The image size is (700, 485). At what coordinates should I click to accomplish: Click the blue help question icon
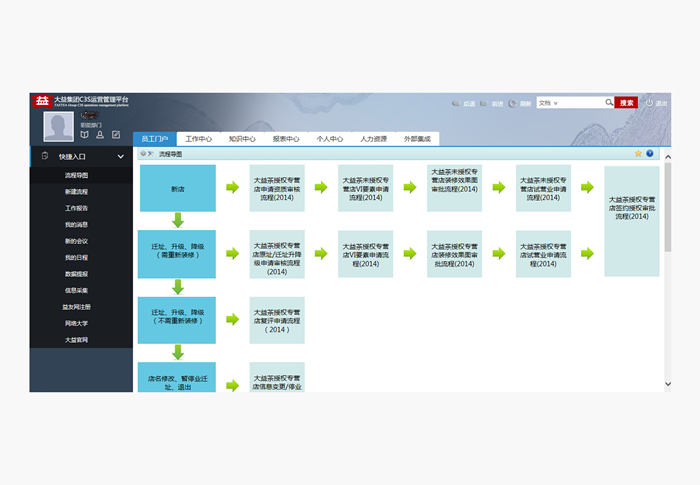[650, 154]
